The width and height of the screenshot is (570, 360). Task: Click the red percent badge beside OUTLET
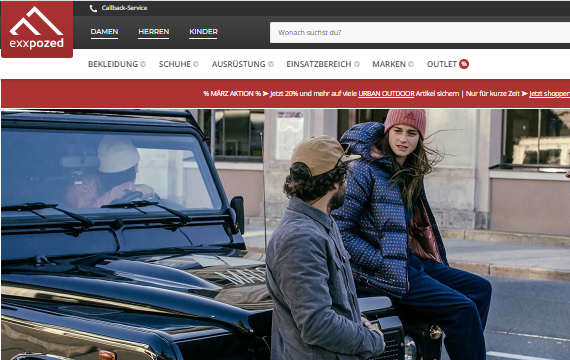(x=464, y=64)
